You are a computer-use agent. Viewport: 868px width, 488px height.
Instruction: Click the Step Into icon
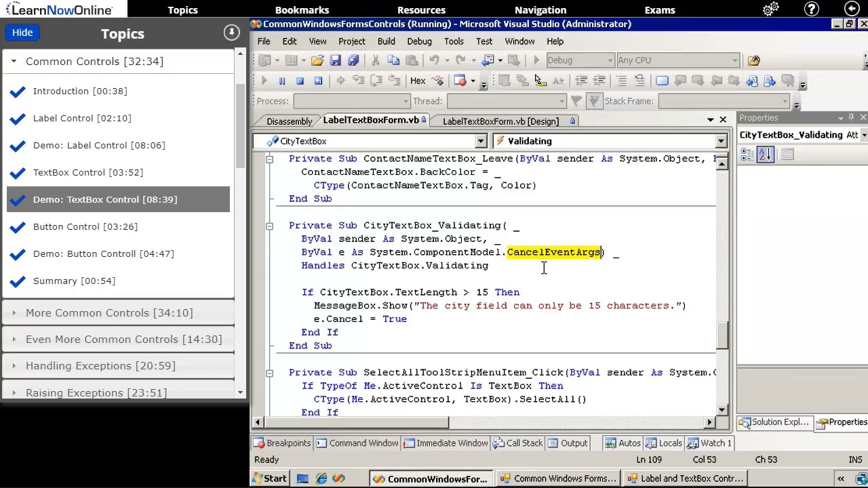pos(359,81)
